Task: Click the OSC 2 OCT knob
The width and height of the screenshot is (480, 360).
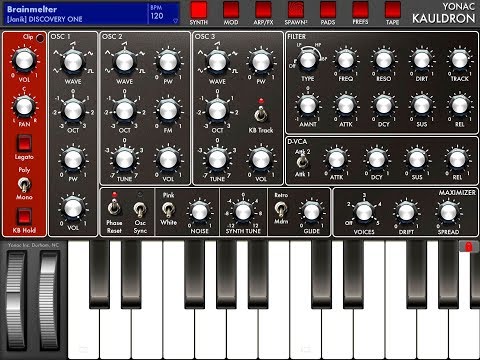Action: coord(124,111)
